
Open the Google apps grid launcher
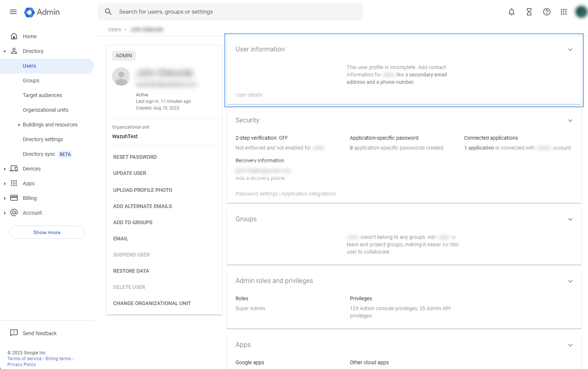click(x=563, y=12)
